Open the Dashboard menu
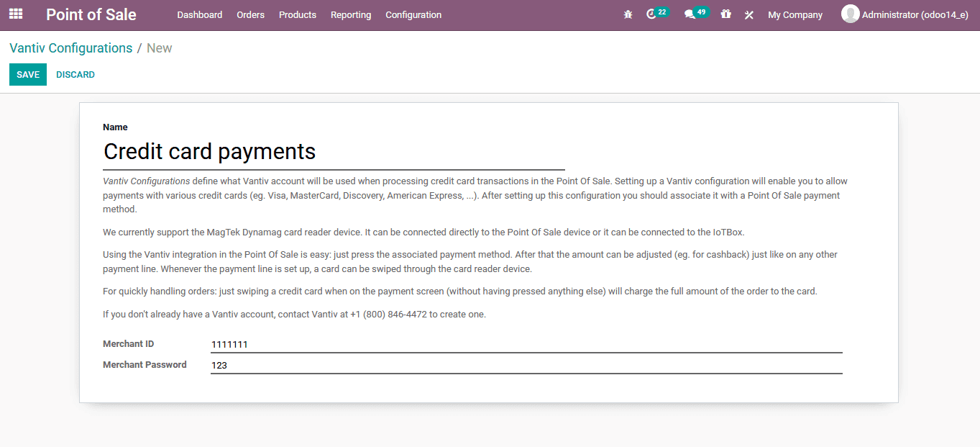This screenshot has width=980, height=447. [x=199, y=14]
